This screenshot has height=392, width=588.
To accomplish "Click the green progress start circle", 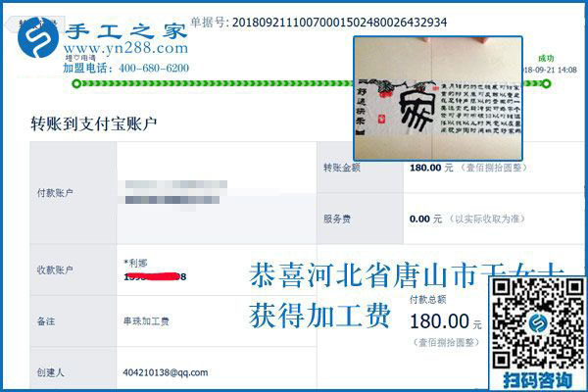I will [76, 83].
